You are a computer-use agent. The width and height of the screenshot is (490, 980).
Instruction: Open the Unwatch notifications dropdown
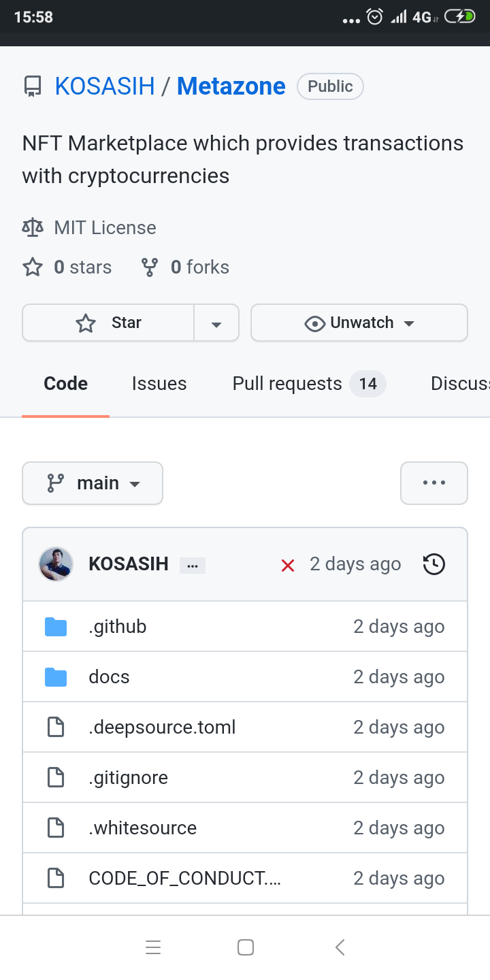359,323
